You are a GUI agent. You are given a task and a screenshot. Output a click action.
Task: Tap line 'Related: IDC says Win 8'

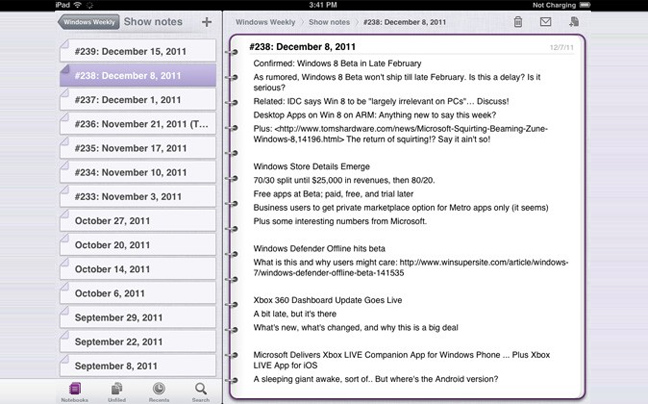point(381,101)
